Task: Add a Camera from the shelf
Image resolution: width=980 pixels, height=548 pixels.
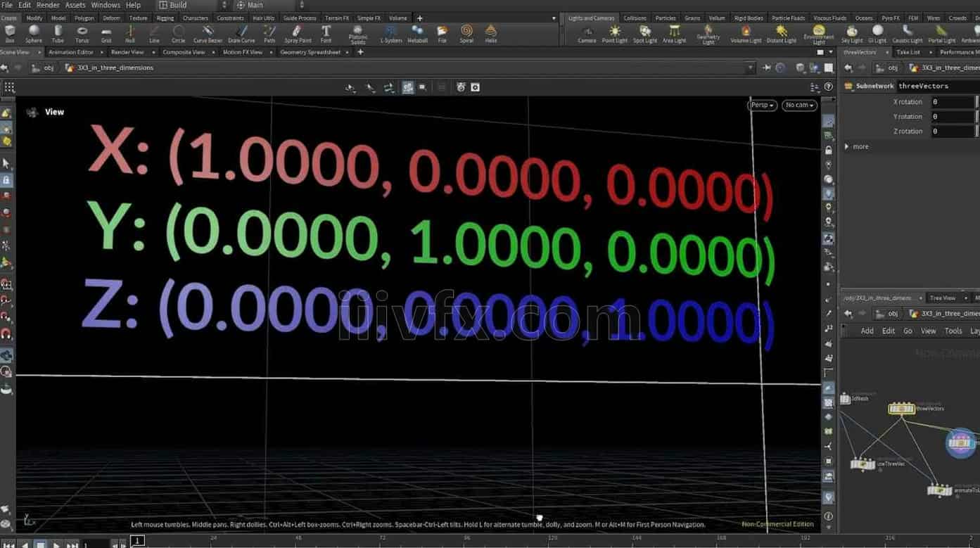Action: (x=587, y=33)
